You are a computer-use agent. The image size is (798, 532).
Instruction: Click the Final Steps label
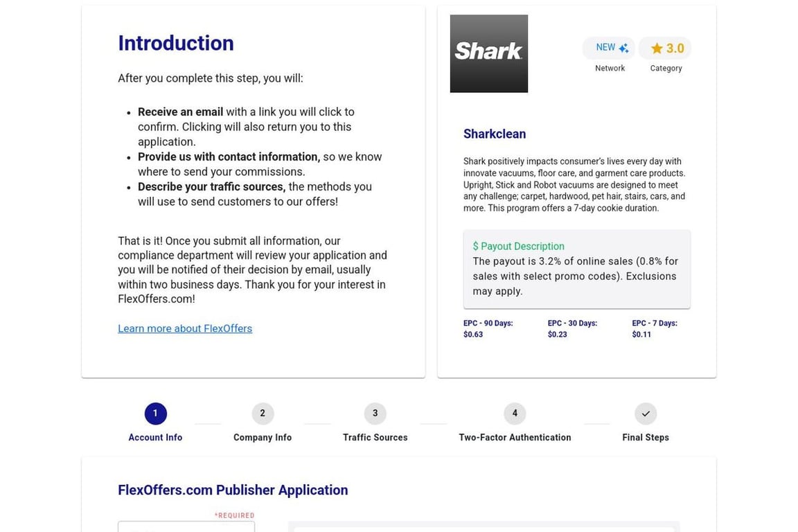tap(646, 437)
